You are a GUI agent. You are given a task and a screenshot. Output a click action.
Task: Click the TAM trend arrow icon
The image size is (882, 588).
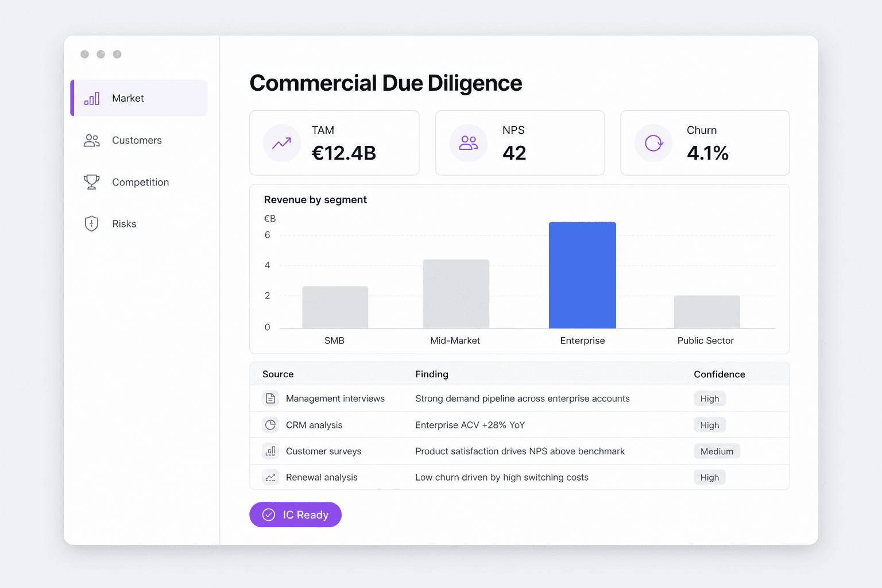[281, 143]
